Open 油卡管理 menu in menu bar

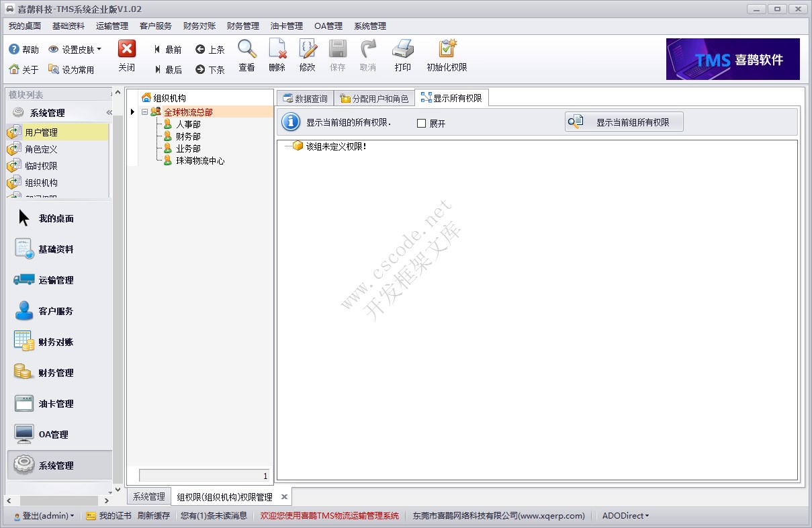(287, 26)
